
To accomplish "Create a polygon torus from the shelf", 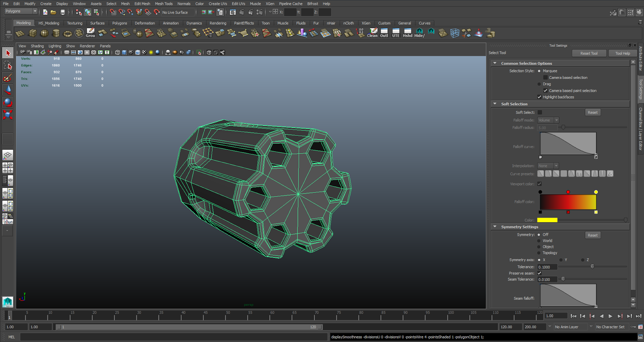I will 68,33.
